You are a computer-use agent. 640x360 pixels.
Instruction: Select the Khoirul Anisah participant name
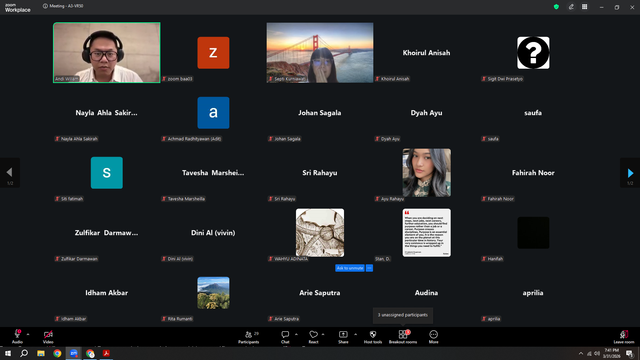(426, 53)
